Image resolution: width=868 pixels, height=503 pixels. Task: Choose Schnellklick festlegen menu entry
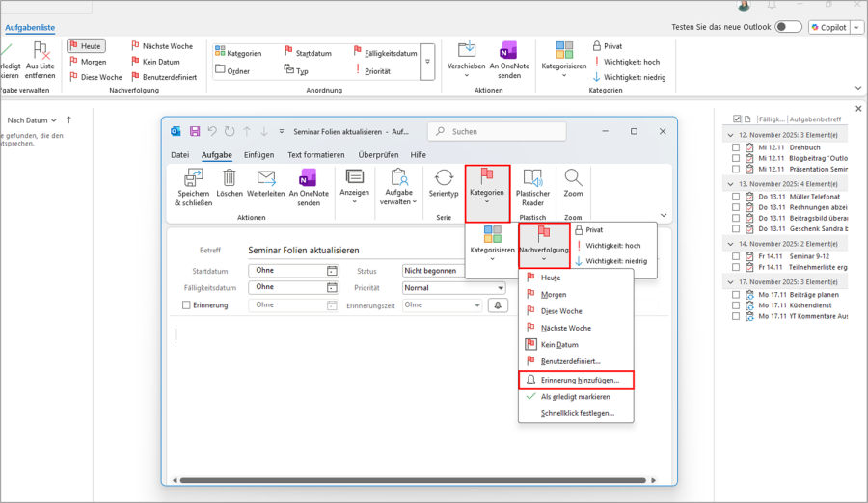(x=576, y=413)
